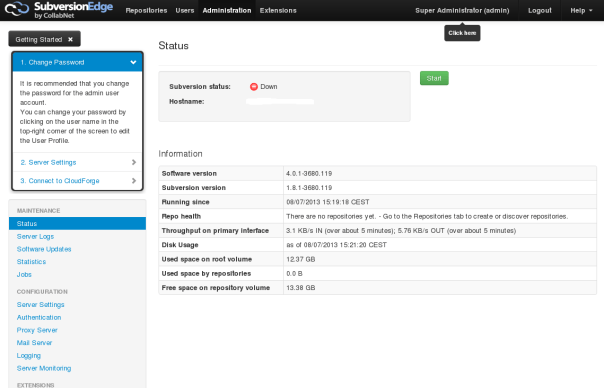Open 2. Server Settings getting started step
Image resolution: width=604 pixels, height=388 pixels.
(x=49, y=162)
